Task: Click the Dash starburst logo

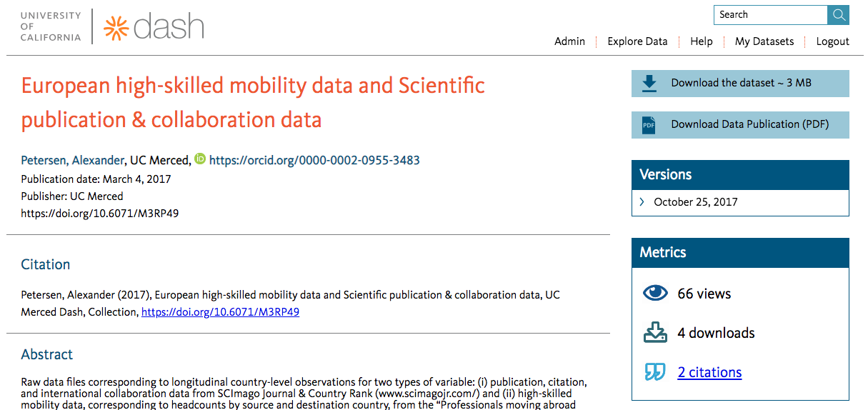Action: coord(115,27)
